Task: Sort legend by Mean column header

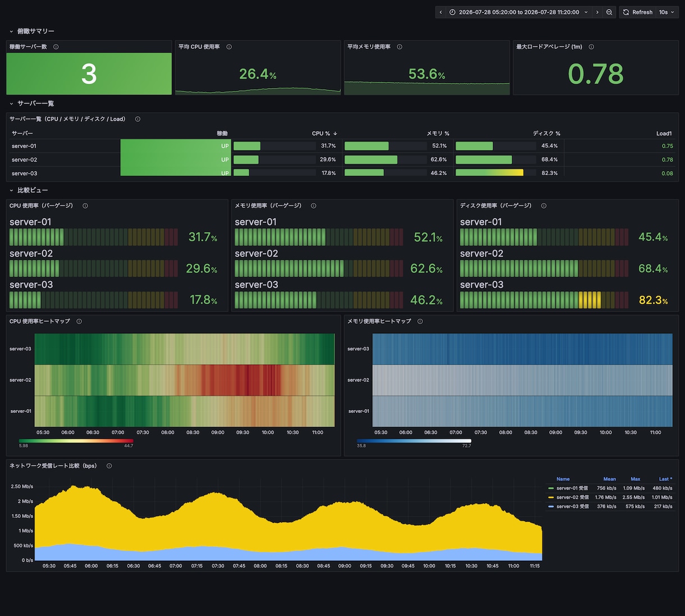Action: point(609,479)
